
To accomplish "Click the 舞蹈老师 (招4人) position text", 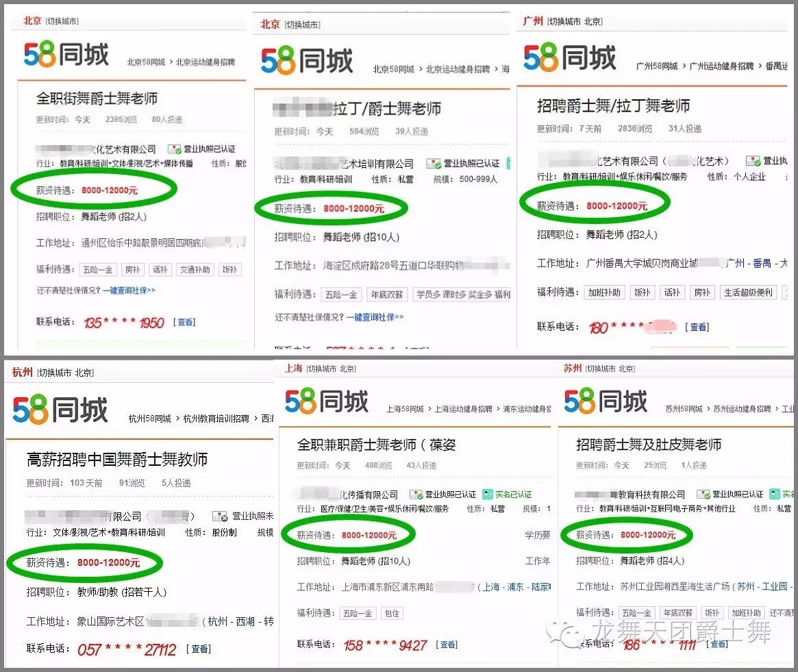I will [652, 560].
